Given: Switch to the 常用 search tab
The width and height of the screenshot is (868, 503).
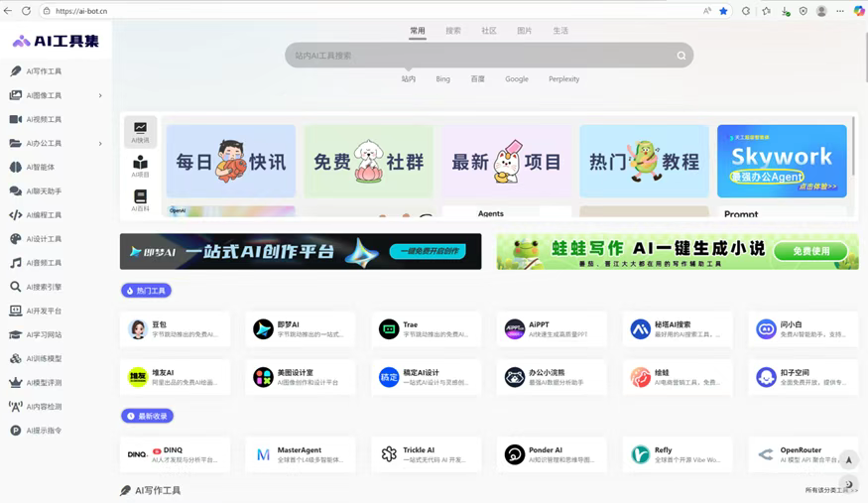Looking at the screenshot, I should click(x=418, y=31).
